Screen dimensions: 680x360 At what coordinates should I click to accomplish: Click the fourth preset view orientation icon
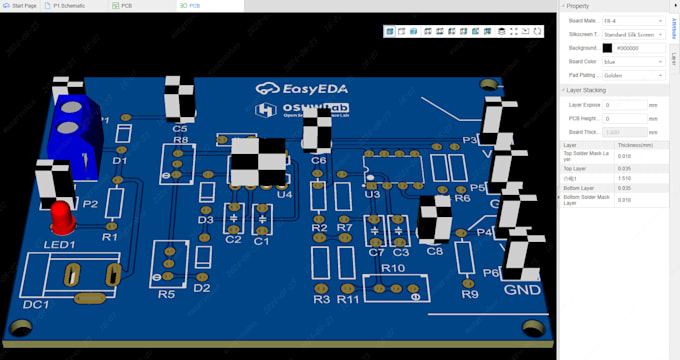(x=464, y=31)
